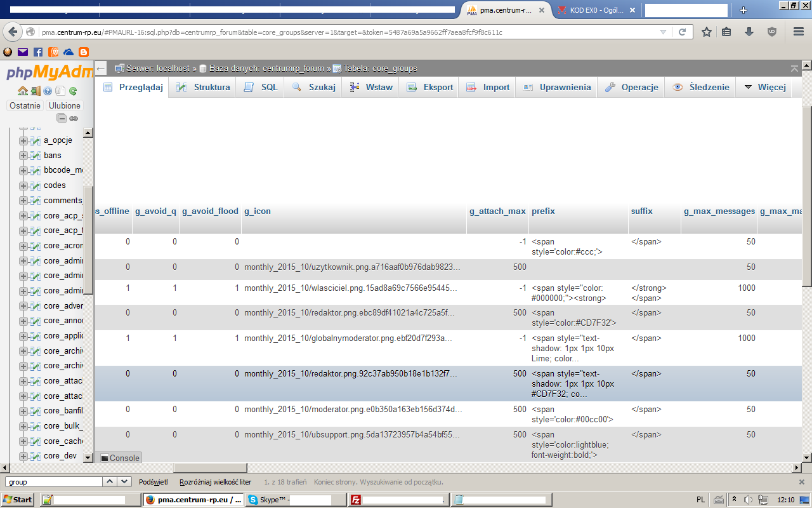Expand the a_opcje table tree node
The height and width of the screenshot is (508, 812).
click(23, 140)
